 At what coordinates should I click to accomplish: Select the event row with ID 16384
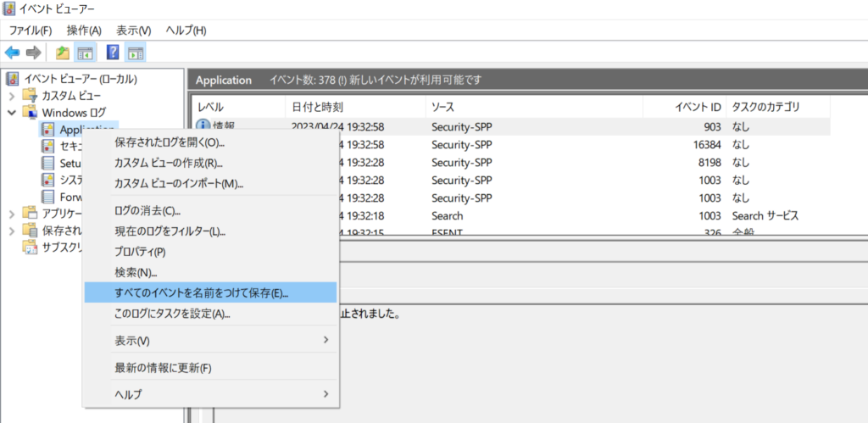click(x=511, y=144)
